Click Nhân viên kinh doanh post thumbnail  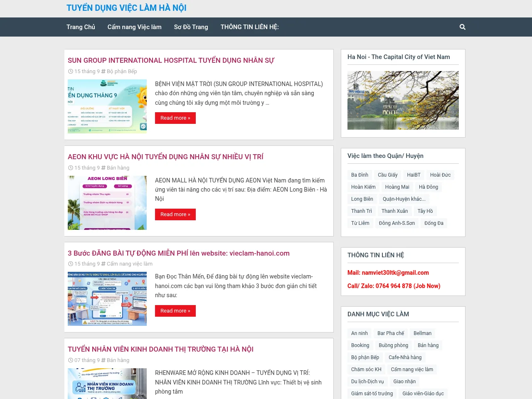coord(107,384)
